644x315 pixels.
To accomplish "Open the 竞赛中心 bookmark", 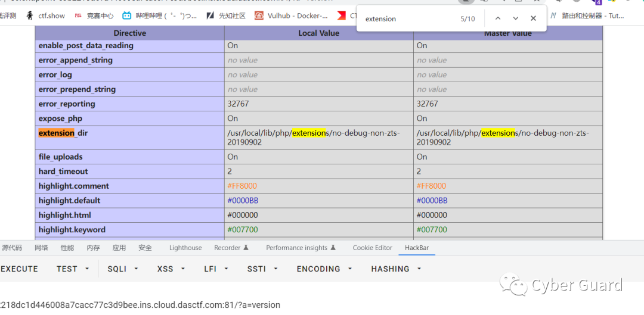I will coord(94,16).
